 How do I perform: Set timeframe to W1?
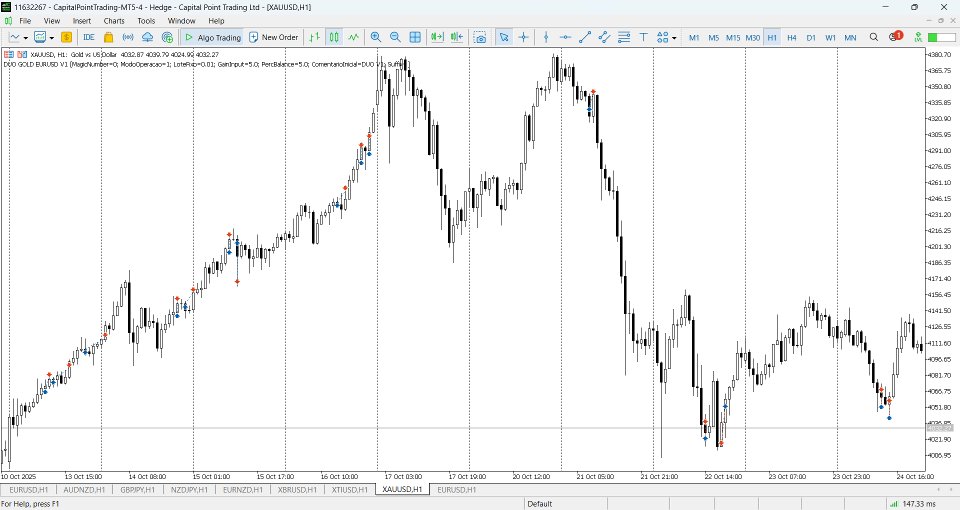coord(830,37)
